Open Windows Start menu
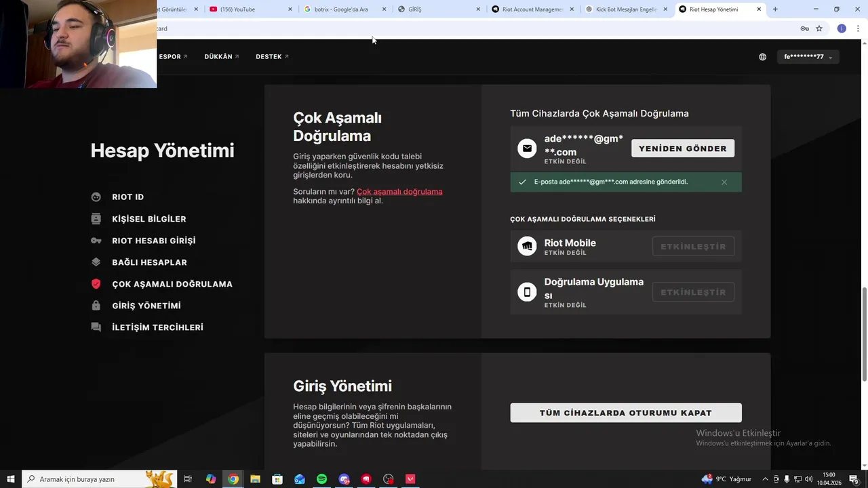This screenshot has height=488, width=868. click(x=11, y=479)
